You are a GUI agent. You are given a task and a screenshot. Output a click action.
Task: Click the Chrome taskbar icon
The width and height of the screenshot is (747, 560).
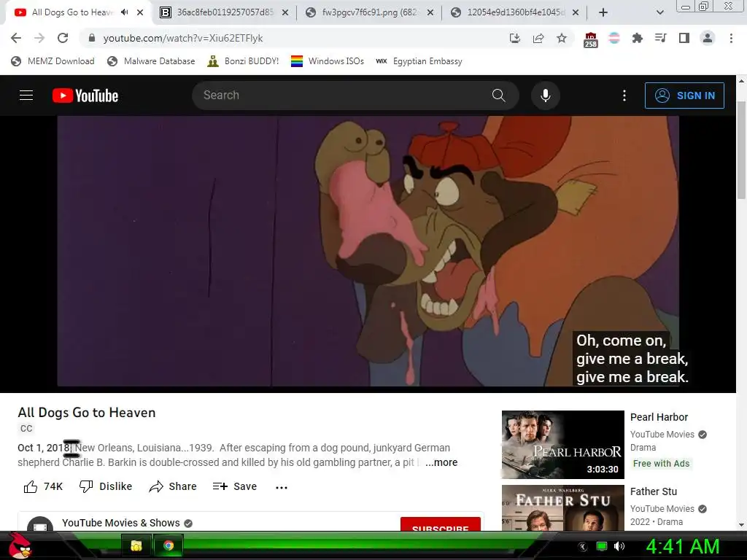coord(169,545)
